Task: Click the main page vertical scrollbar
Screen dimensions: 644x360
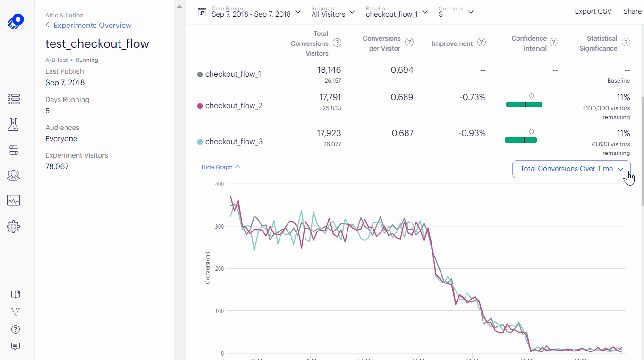Action: pos(642,151)
